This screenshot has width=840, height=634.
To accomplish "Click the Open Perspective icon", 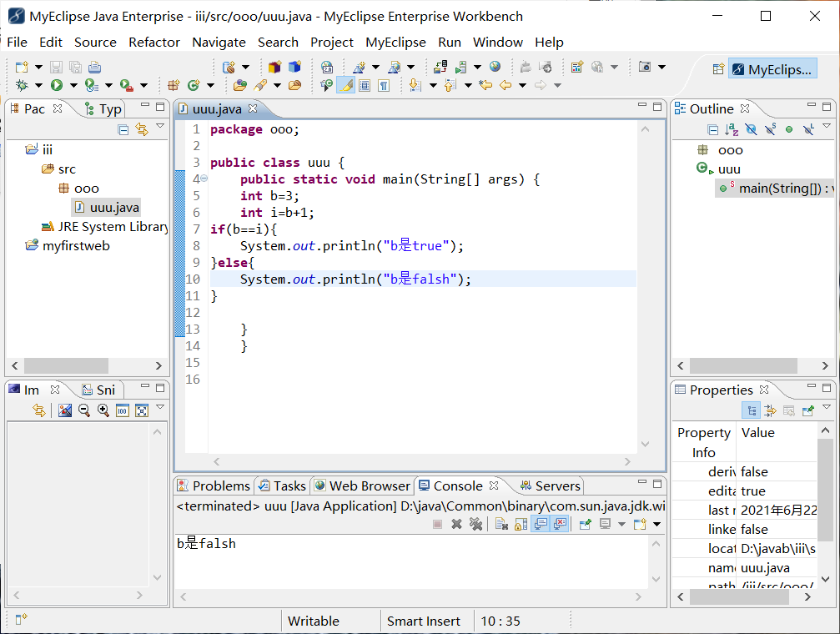I will tap(718, 69).
